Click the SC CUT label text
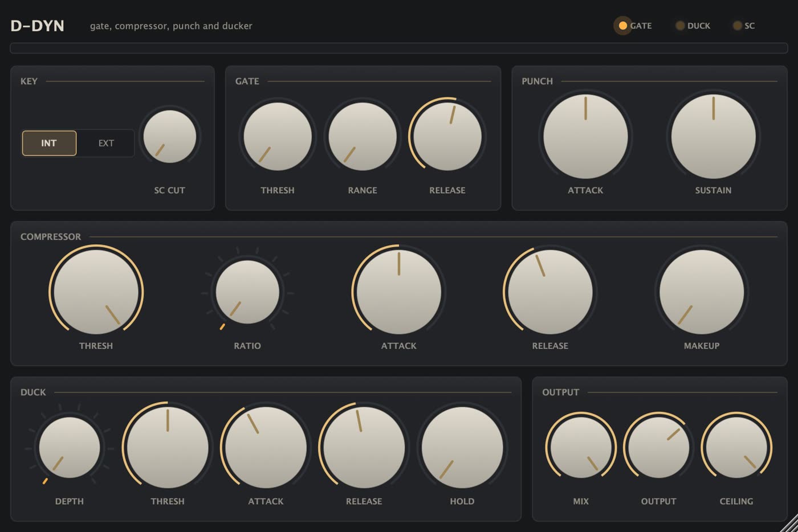The image size is (798, 532). tap(170, 190)
